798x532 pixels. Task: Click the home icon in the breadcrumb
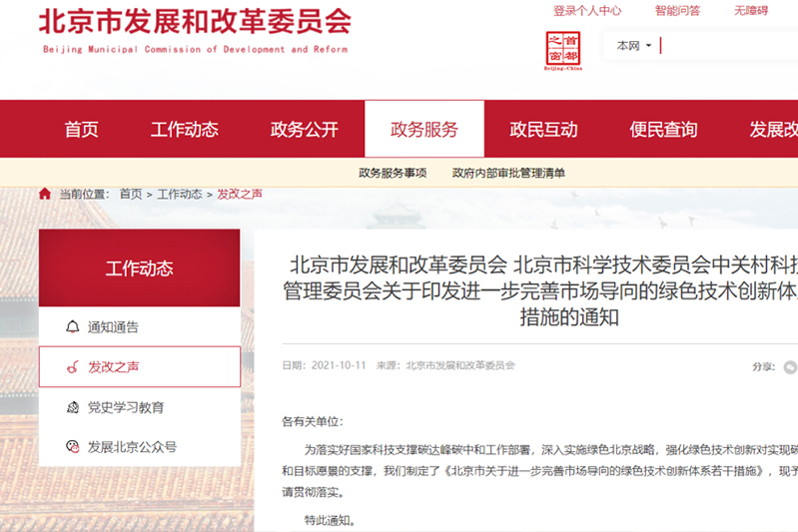coord(45,194)
